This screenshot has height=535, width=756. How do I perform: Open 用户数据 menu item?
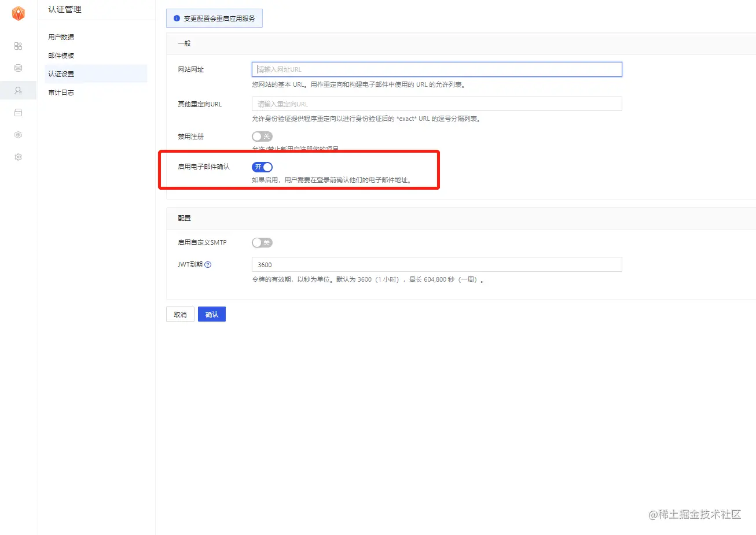pyautogui.click(x=61, y=37)
